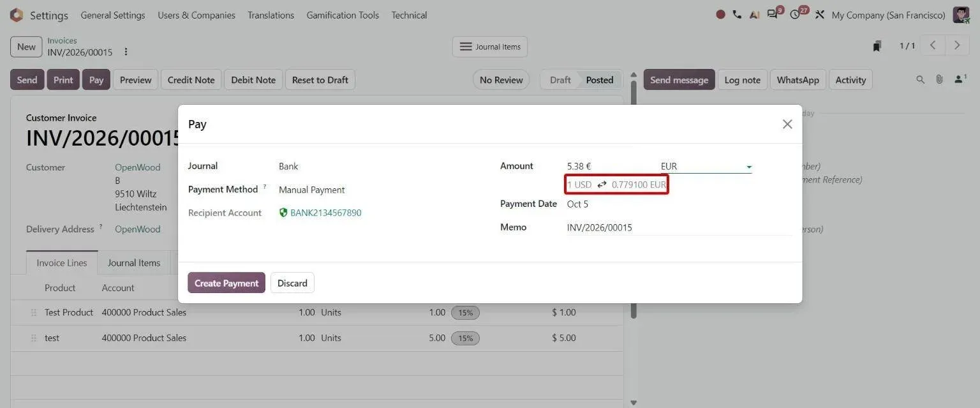Open General Settings menu
This screenshot has height=408, width=980.
(113, 15)
